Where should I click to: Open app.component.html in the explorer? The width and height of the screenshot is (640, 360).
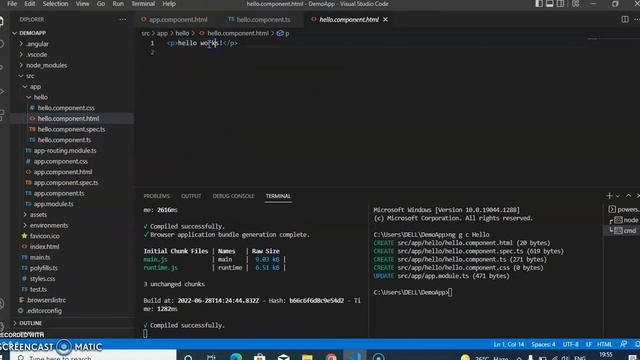pos(62,172)
